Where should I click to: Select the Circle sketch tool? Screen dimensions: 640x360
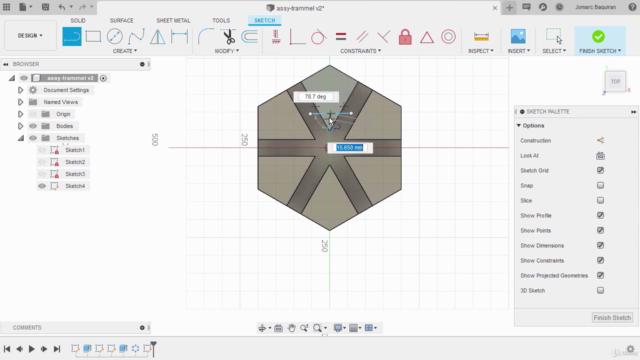pos(115,37)
